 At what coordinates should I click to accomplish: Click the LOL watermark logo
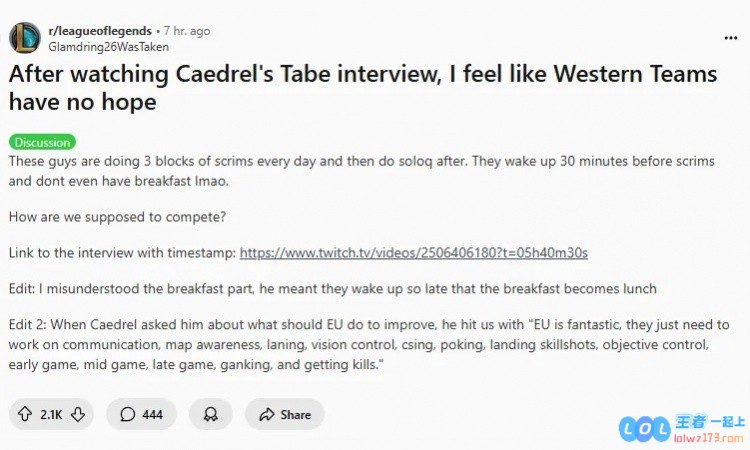point(645,428)
